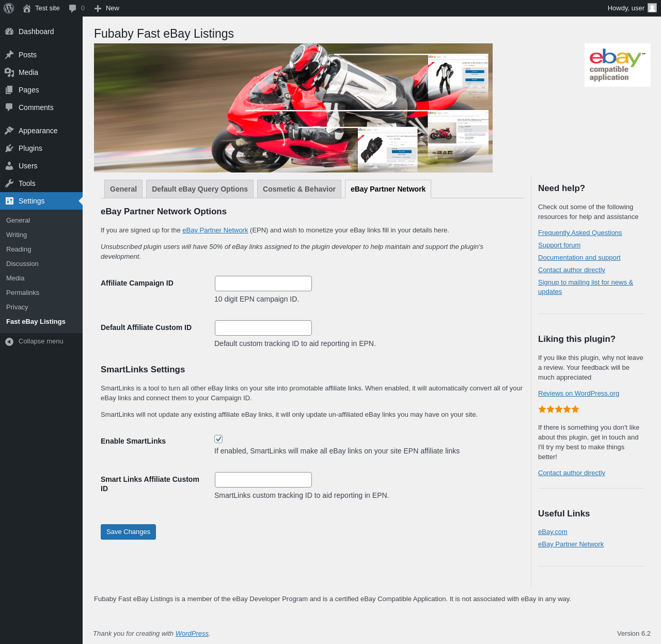Click the Settings sliders icon
The image size is (661, 644).
click(9, 201)
